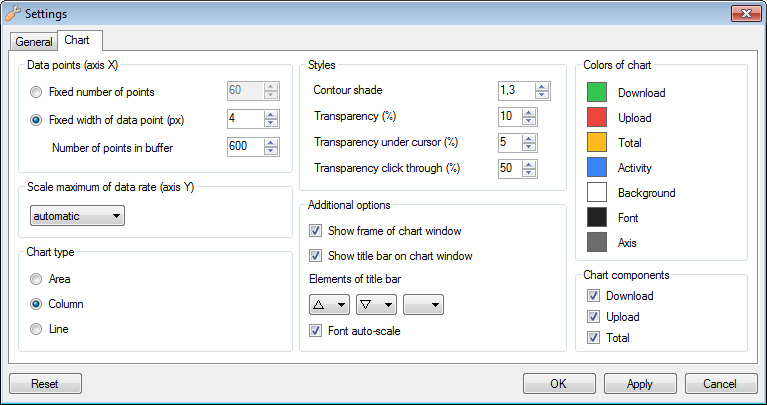This screenshot has width=767, height=405.
Task: Select Fixed number of points radio button
Action: point(37,93)
